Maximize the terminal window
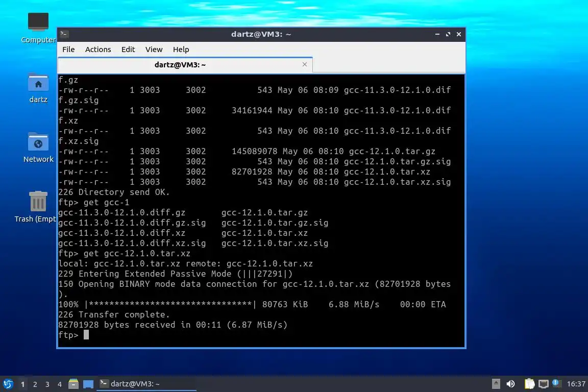Image resolution: width=588 pixels, height=392 pixels. click(x=448, y=34)
